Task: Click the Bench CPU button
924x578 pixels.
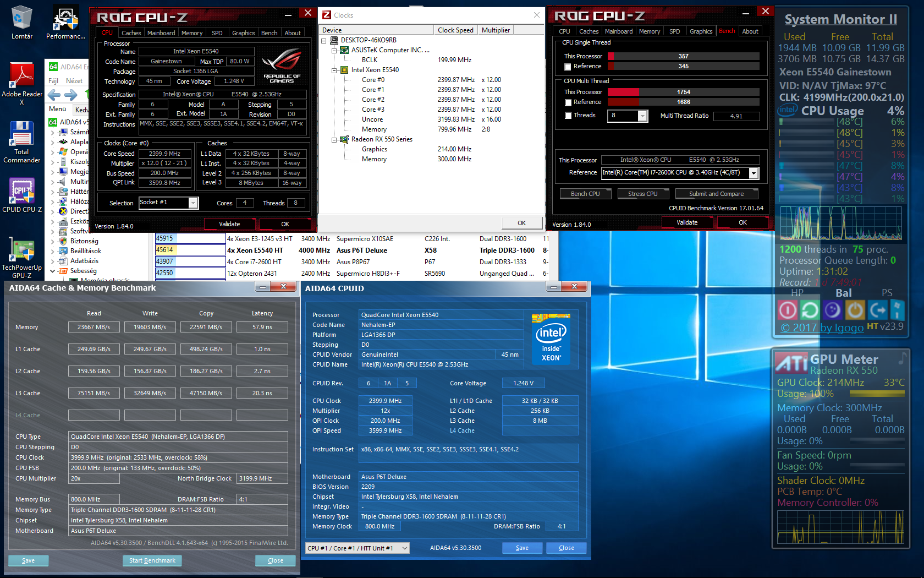Action: [585, 194]
